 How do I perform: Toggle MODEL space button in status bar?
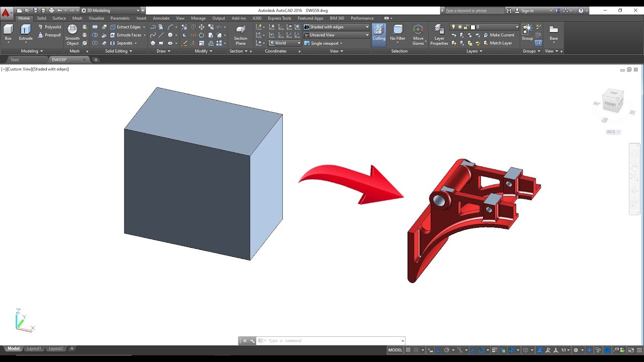[395, 350]
